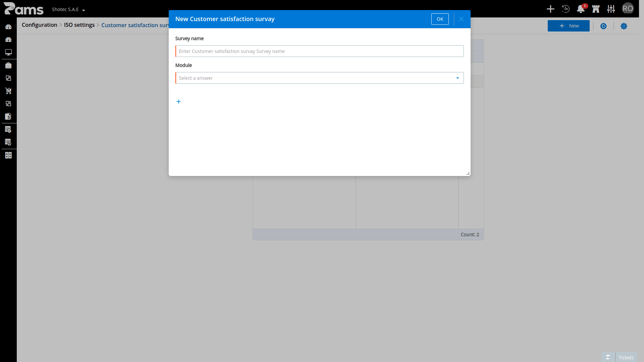Click the history clock icon in top bar
644x362 pixels.
pos(566,9)
